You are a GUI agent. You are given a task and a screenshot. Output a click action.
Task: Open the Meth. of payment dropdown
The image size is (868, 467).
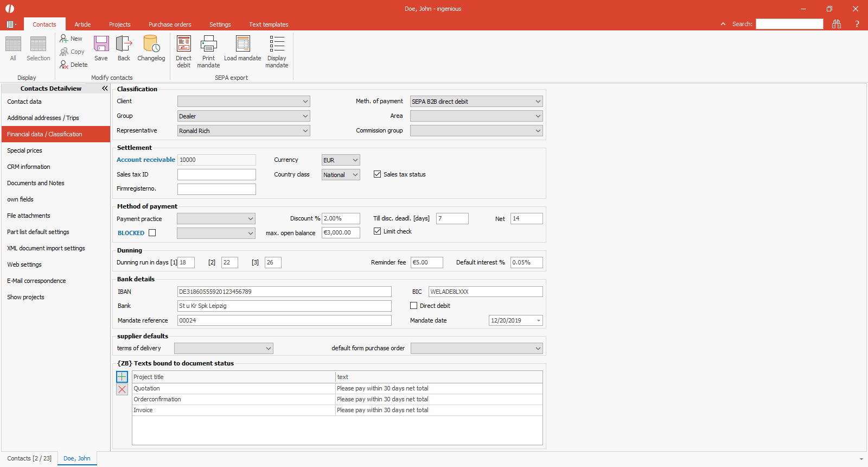[x=476, y=102]
